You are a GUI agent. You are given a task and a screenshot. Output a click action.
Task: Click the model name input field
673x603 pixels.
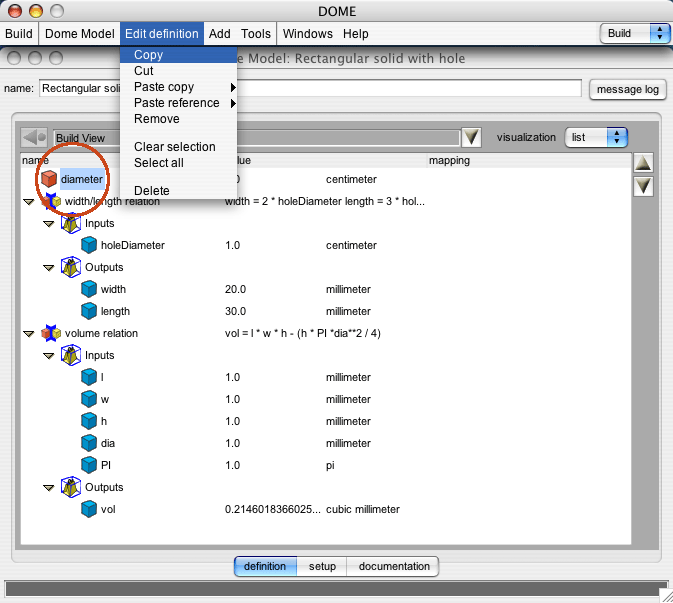(310, 88)
